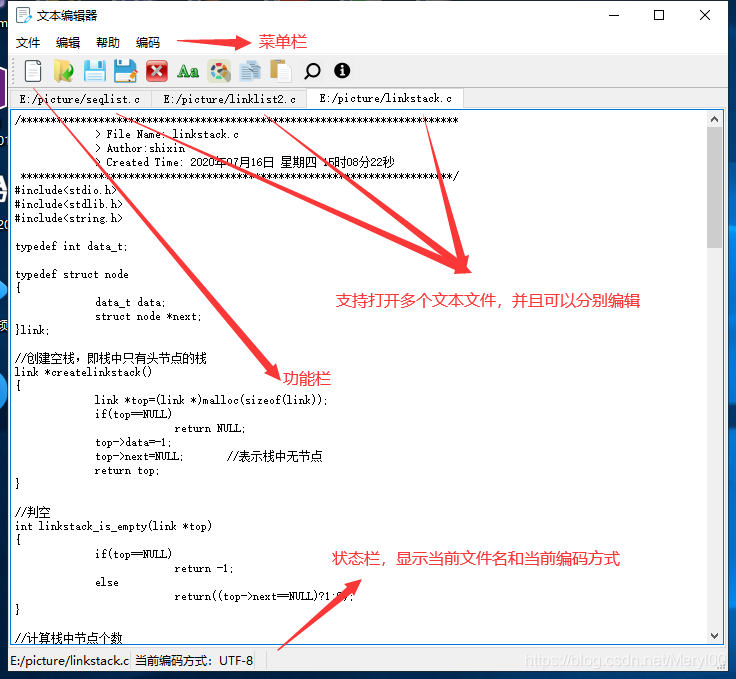Click the line 'typedef int data_t;'

(x=71, y=246)
